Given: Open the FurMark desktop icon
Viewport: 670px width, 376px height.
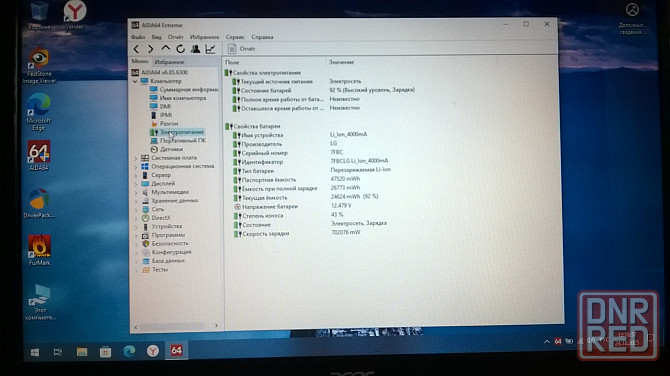Looking at the screenshot, I should (x=39, y=250).
